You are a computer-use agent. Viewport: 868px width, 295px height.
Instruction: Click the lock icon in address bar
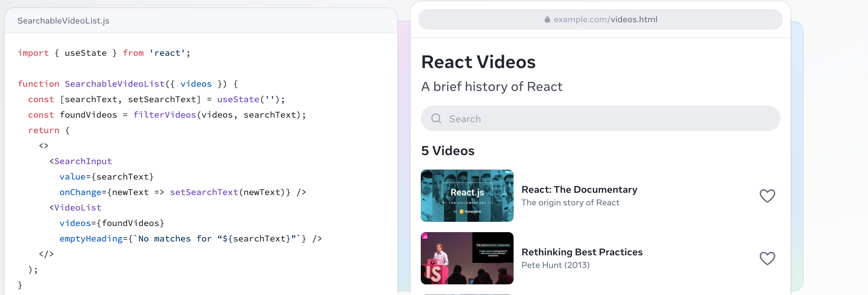click(x=547, y=20)
